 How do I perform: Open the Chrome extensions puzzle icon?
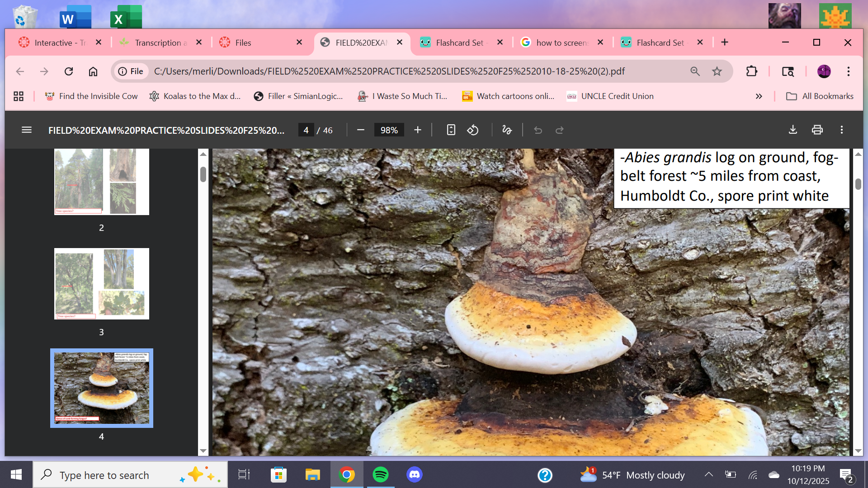coord(751,71)
